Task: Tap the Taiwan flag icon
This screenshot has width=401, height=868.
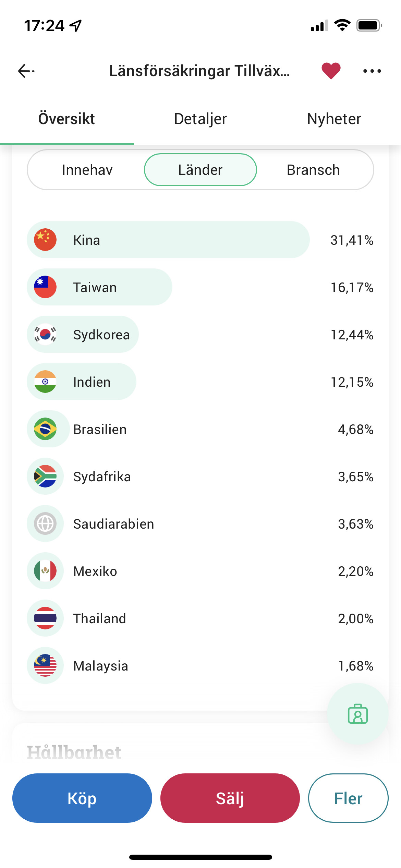Action: click(x=45, y=287)
